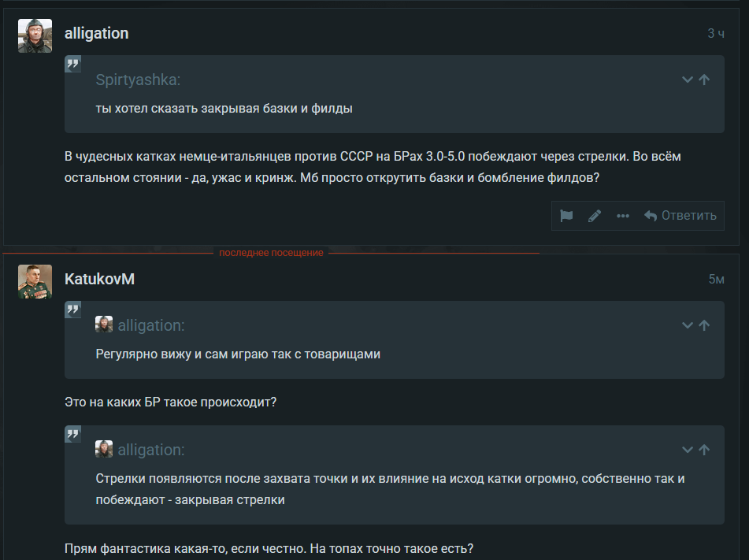
Task: Open KatukovM's profile avatar
Action: coord(35,281)
